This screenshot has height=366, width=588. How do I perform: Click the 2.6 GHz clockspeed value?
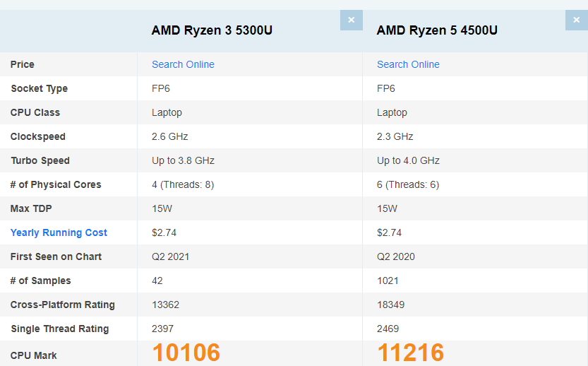[x=170, y=136]
